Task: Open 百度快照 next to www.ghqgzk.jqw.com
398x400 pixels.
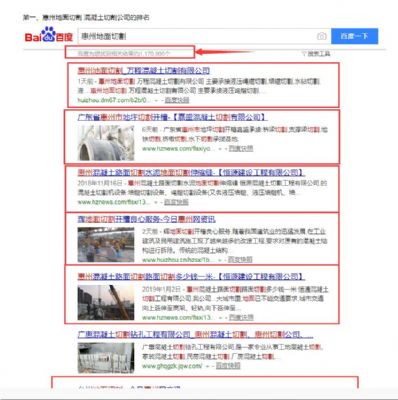Action: tap(228, 366)
